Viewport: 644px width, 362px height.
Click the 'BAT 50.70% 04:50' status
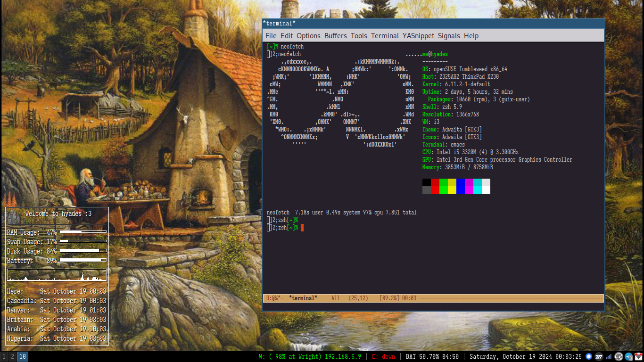click(432, 357)
